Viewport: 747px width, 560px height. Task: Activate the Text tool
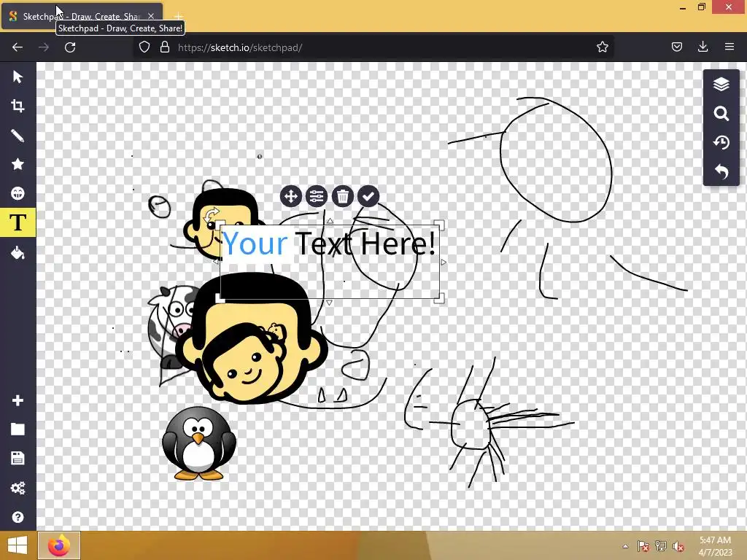click(18, 222)
